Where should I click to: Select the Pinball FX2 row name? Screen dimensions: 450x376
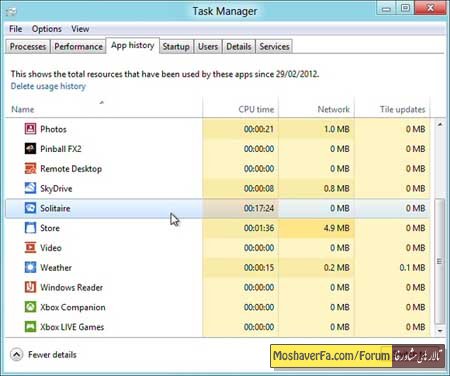(61, 149)
